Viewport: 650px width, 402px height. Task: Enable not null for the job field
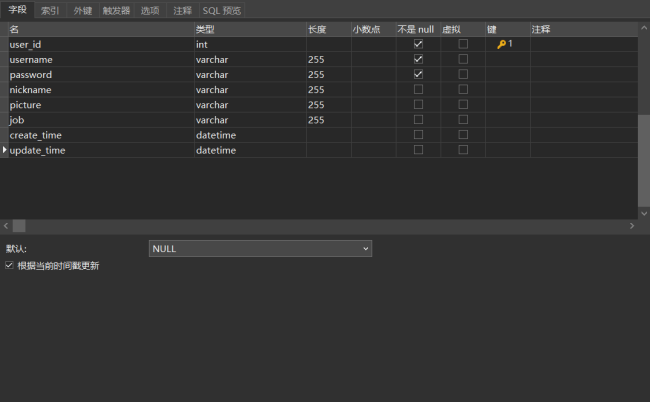point(418,119)
